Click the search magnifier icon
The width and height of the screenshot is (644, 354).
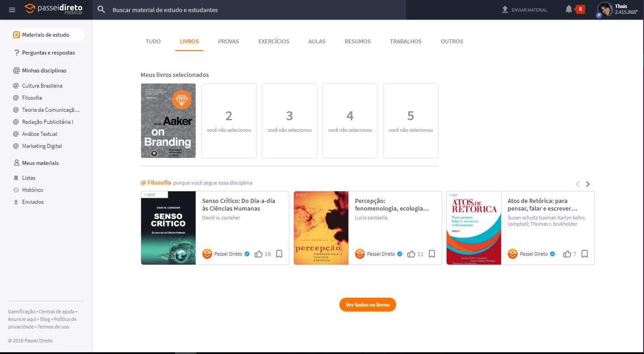tap(101, 10)
